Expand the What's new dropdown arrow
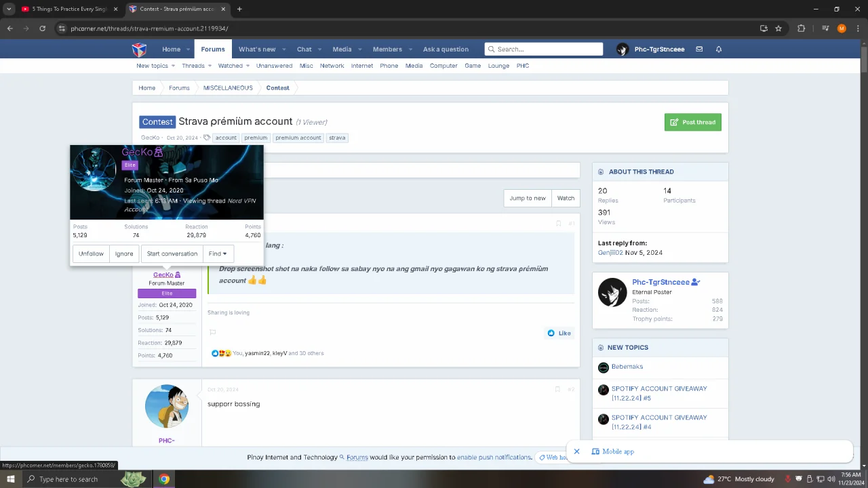 [x=284, y=49]
